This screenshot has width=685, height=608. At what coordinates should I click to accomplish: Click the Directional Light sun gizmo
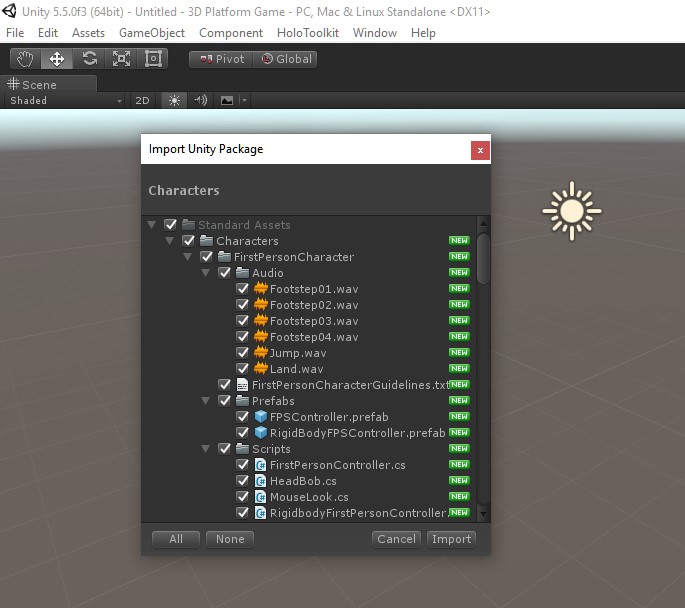572,211
